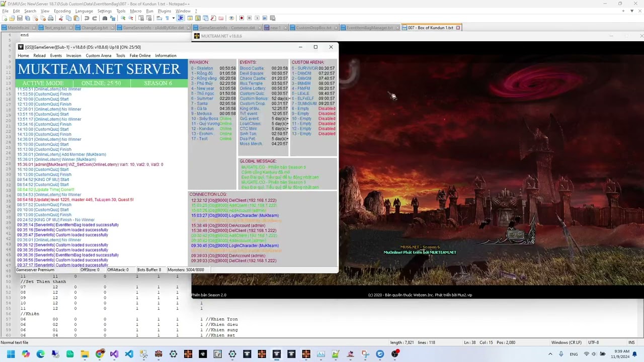Click the Save Recorded Macro icon
Screen dimensions: 644x362
pyautogui.click(x=272, y=18)
